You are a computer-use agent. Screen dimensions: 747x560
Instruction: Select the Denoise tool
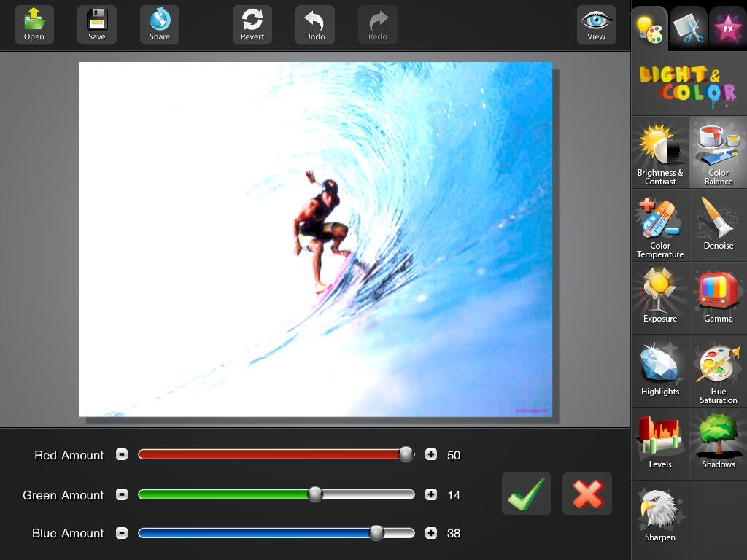click(x=719, y=226)
